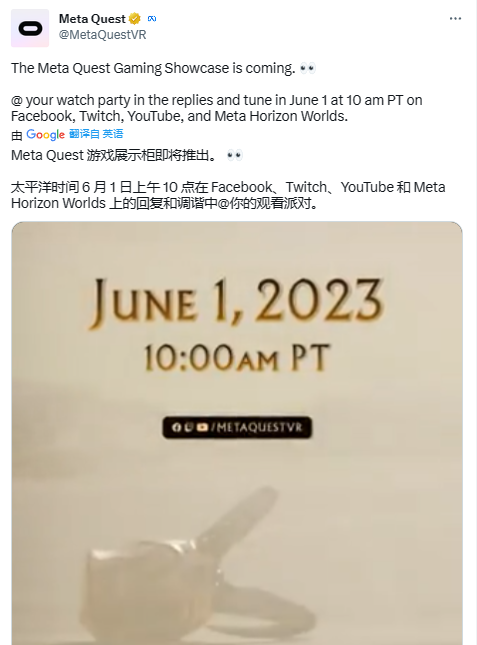The width and height of the screenshot is (477, 645).
Task: Click the eyes emoji in original tweet
Action: pyautogui.click(x=308, y=68)
